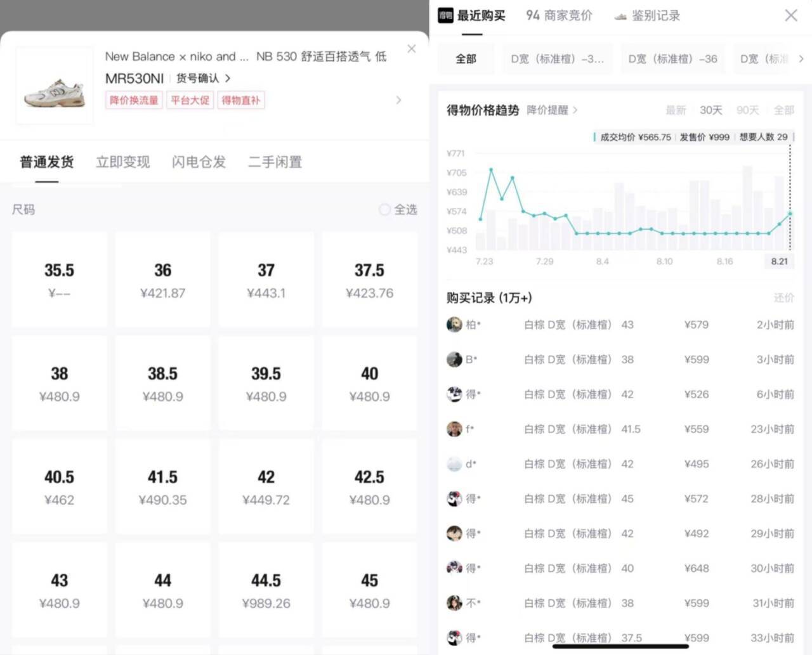Pick size 40.5 priced ¥462

59,486
